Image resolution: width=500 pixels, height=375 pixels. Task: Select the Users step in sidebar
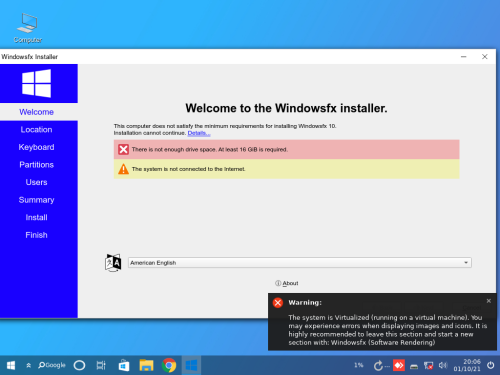pyautogui.click(x=36, y=182)
